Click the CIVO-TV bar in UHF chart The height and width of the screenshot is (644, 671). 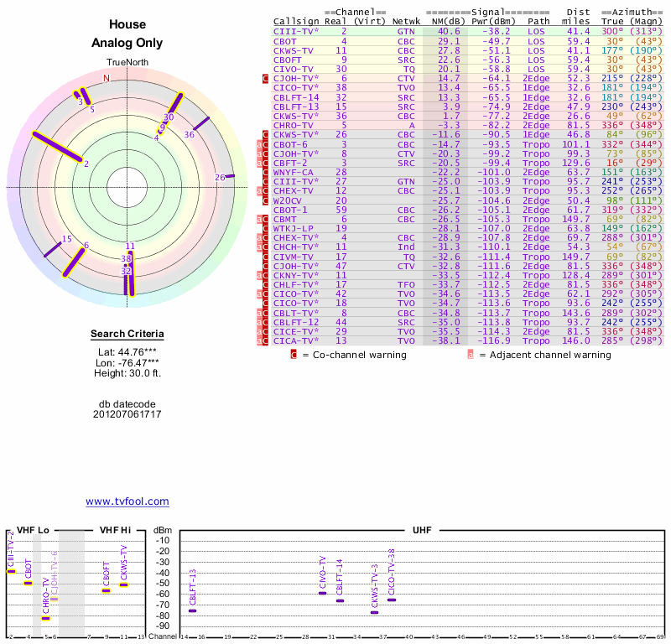322,593
